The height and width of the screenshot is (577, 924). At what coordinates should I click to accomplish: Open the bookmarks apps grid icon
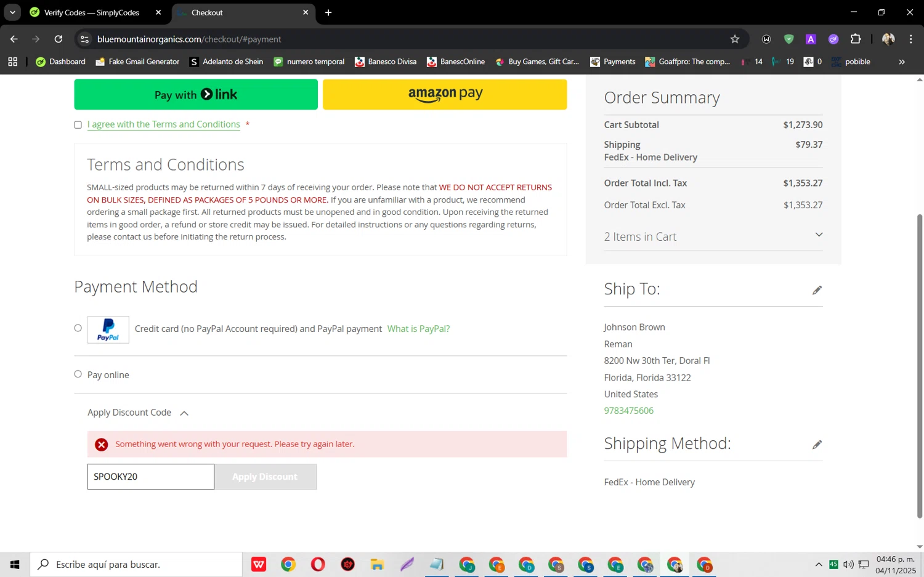(x=13, y=62)
